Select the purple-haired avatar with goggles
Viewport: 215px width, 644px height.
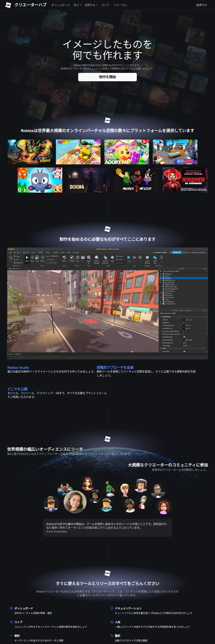141,486
